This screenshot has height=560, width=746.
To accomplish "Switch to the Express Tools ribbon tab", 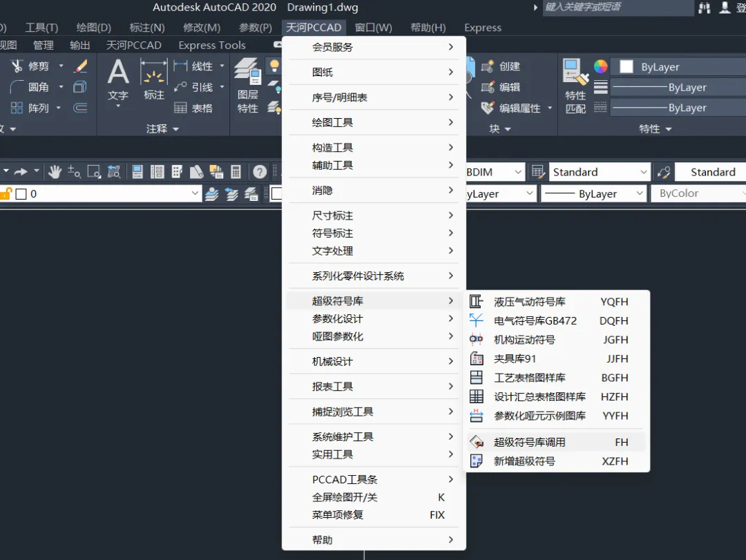I will click(x=212, y=45).
